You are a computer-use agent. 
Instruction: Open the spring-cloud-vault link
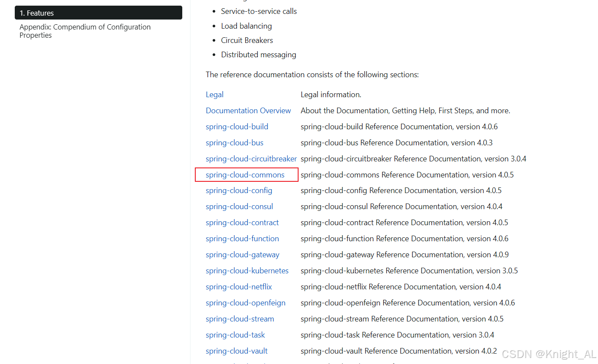(237, 351)
